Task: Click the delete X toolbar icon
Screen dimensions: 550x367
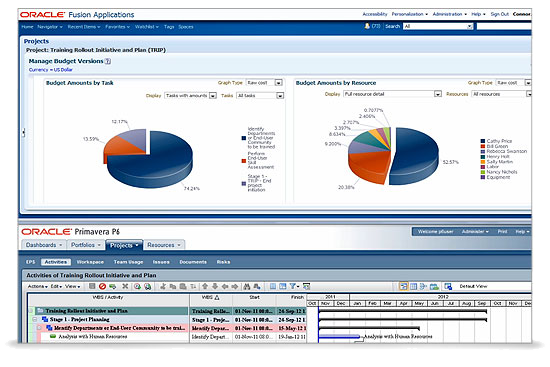Action: point(125,286)
